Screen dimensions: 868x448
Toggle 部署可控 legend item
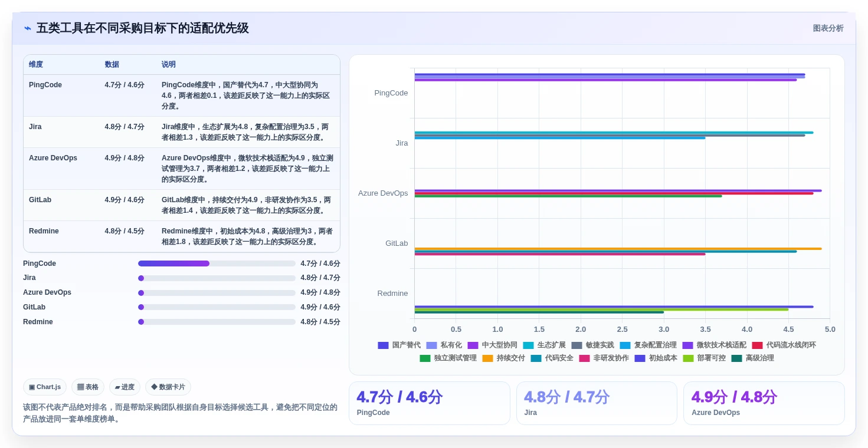tap(704, 358)
